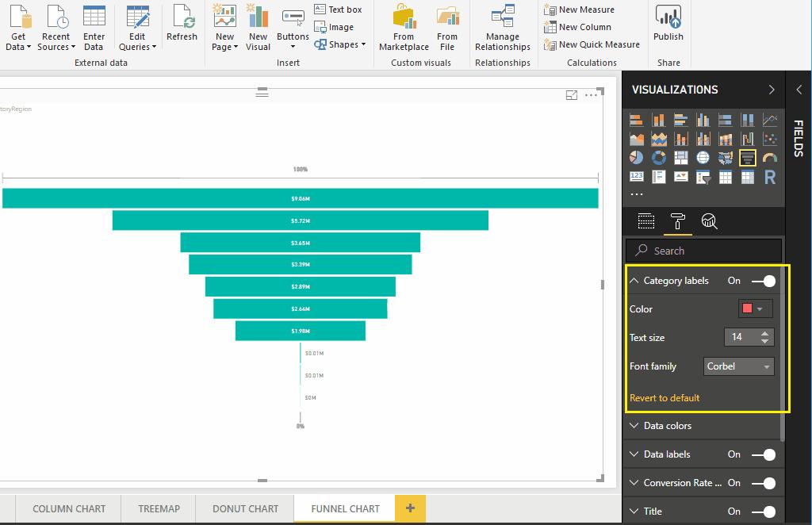Select the R script visual icon
This screenshot has height=525, width=812.
[769, 177]
